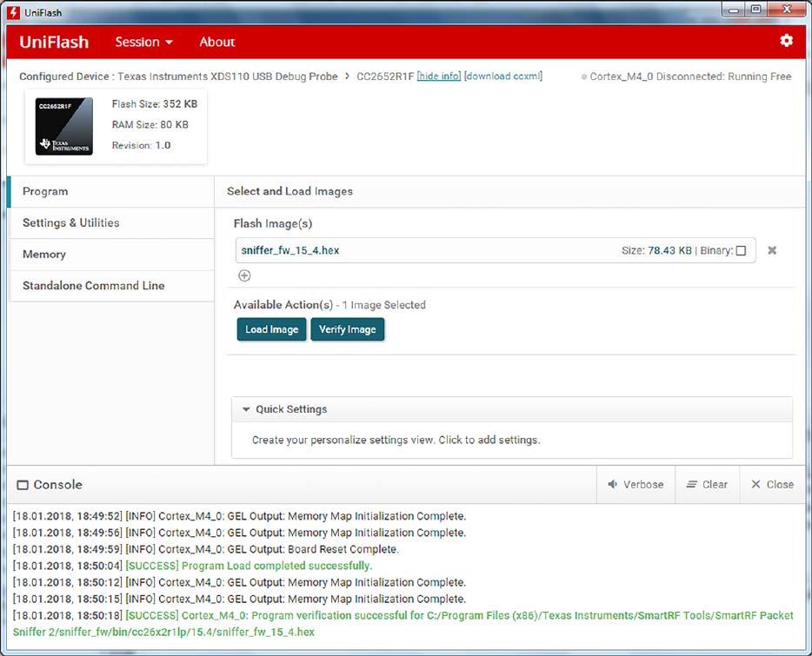The height and width of the screenshot is (656, 812).
Task: Click the Flash Size: 352 KB text
Action: pos(155,104)
